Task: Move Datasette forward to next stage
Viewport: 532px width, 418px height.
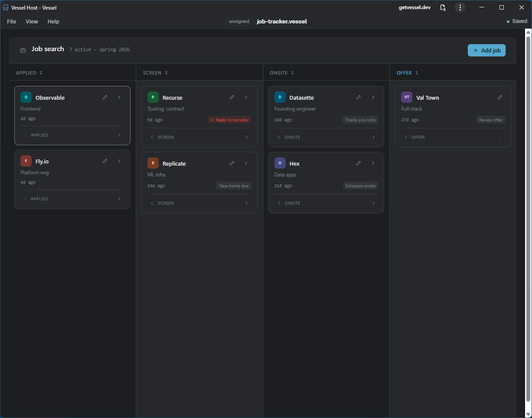Action: point(374,137)
